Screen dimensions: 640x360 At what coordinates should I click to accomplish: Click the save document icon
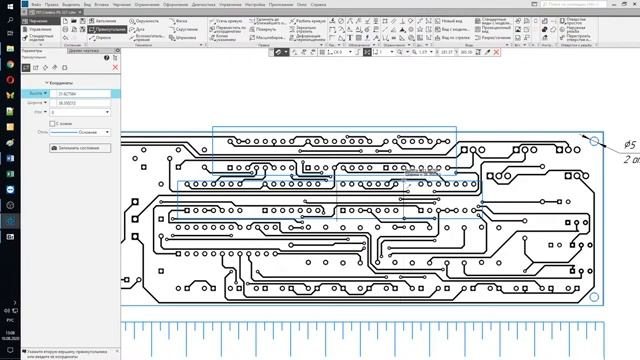82,21
